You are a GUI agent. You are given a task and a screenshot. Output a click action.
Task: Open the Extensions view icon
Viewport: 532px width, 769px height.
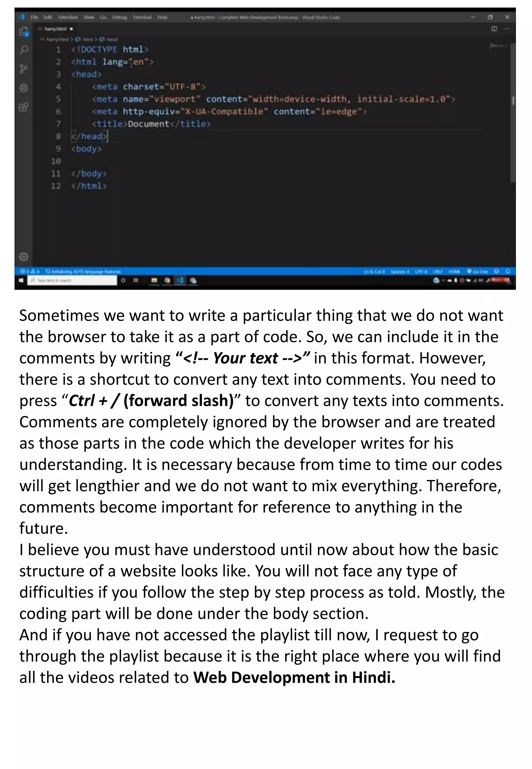[x=23, y=107]
